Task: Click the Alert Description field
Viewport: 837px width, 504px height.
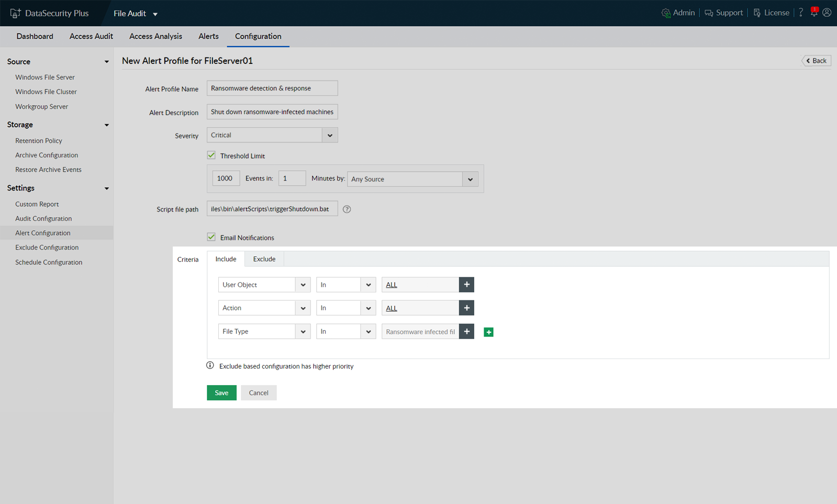Action: (x=272, y=111)
